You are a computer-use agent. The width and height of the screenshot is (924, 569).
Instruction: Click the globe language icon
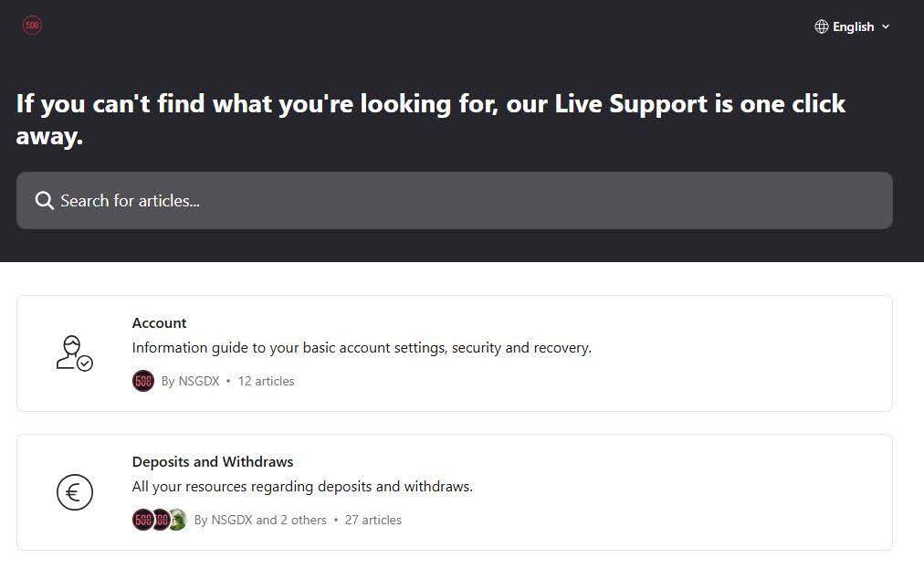click(x=821, y=26)
